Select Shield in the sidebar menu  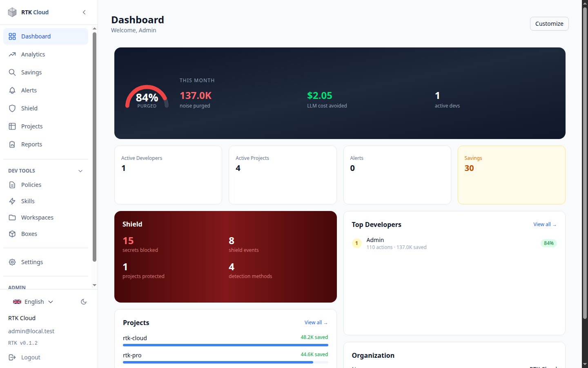pos(46,108)
